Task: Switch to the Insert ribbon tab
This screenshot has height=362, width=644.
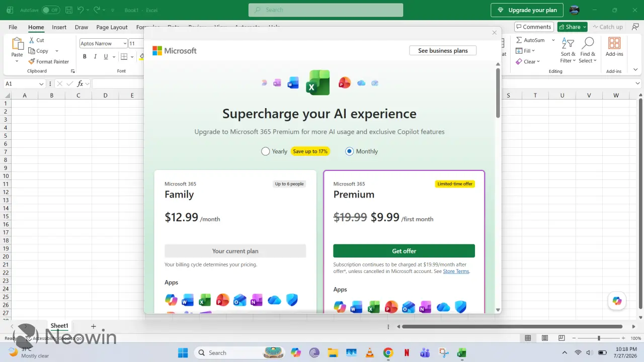Action: 59,27
